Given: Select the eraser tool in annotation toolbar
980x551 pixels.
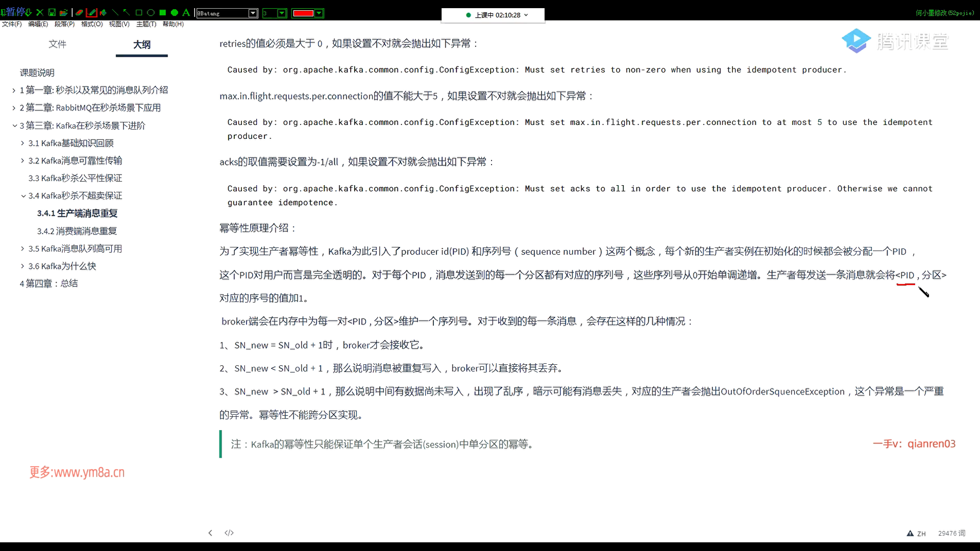Looking at the screenshot, I should pos(79,13).
